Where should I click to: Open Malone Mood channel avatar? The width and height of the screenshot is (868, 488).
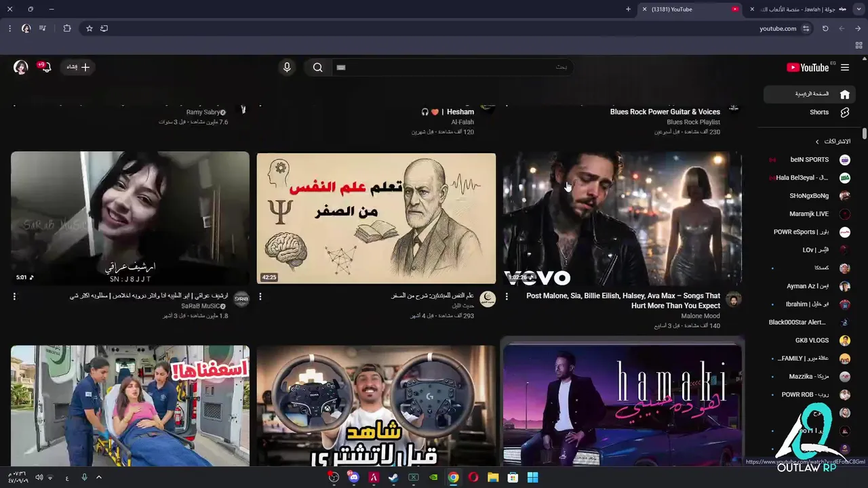click(x=733, y=300)
